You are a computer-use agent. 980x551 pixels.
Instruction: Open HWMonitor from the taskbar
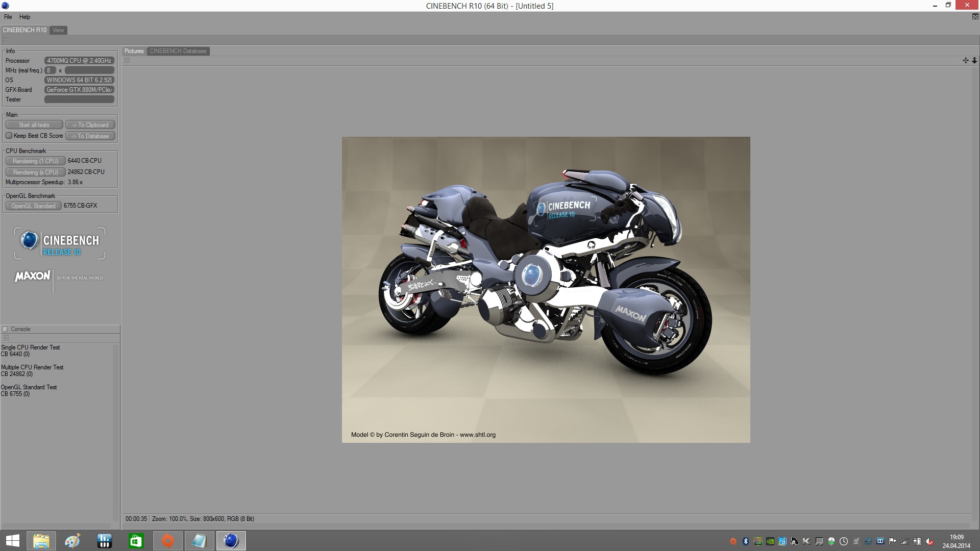(104, 541)
